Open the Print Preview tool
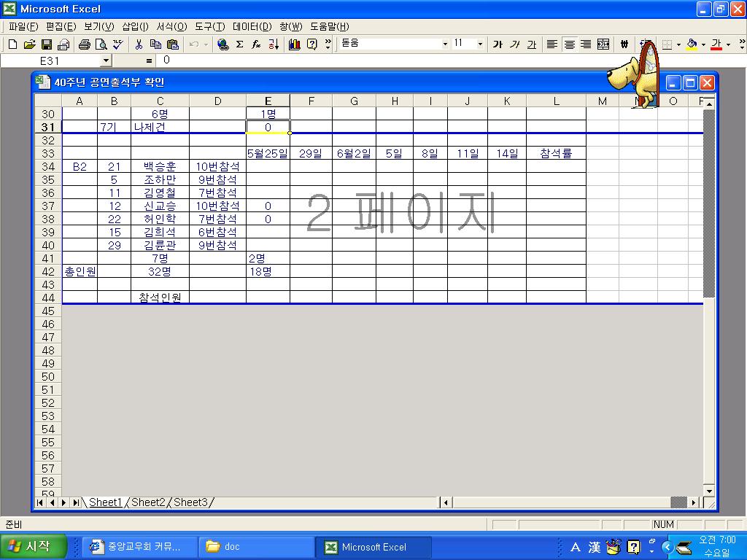This screenshot has width=747, height=560. (x=101, y=44)
